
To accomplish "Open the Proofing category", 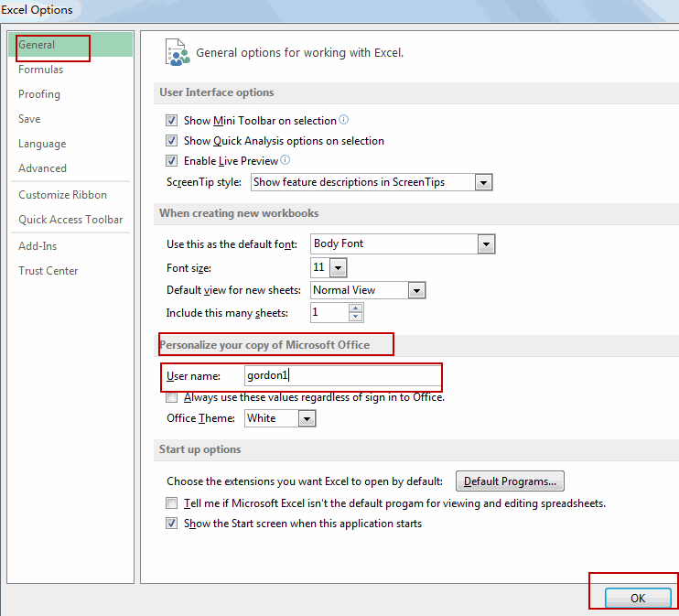I will click(x=39, y=94).
